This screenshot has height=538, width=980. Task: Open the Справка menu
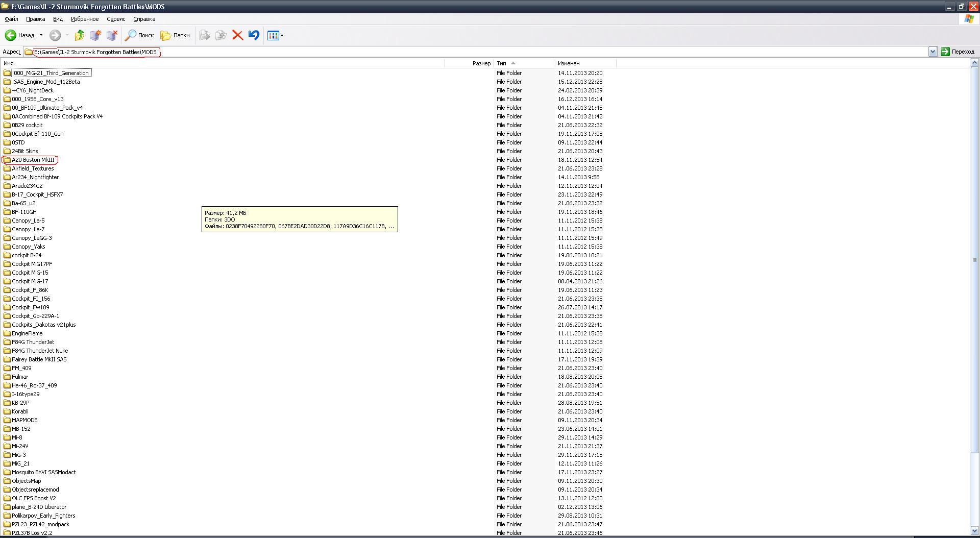tap(144, 19)
